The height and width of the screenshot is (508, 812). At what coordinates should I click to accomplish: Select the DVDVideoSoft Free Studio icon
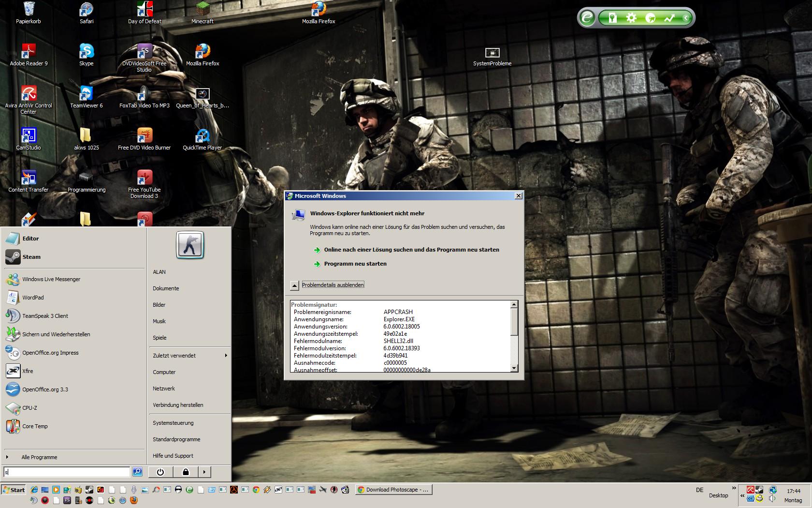(x=145, y=58)
